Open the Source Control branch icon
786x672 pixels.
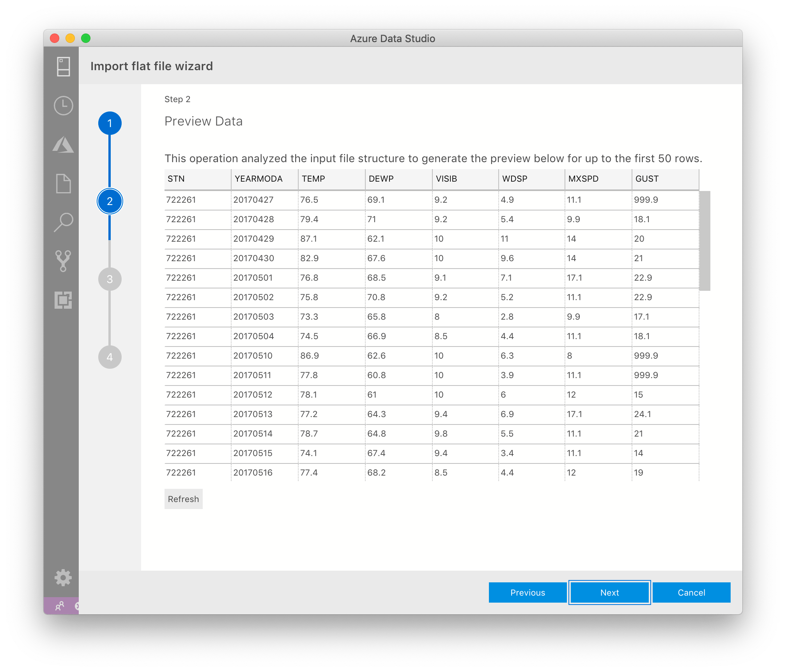(63, 261)
